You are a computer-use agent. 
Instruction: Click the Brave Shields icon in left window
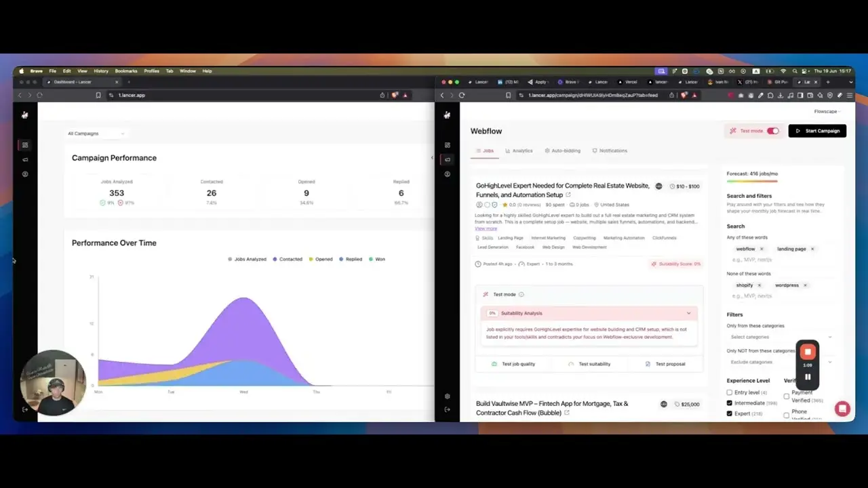pyautogui.click(x=394, y=95)
